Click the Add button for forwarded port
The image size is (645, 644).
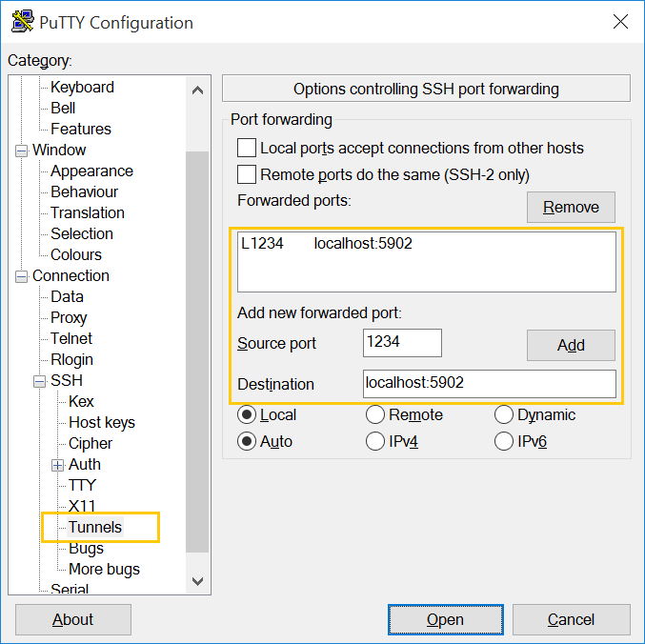click(x=571, y=345)
